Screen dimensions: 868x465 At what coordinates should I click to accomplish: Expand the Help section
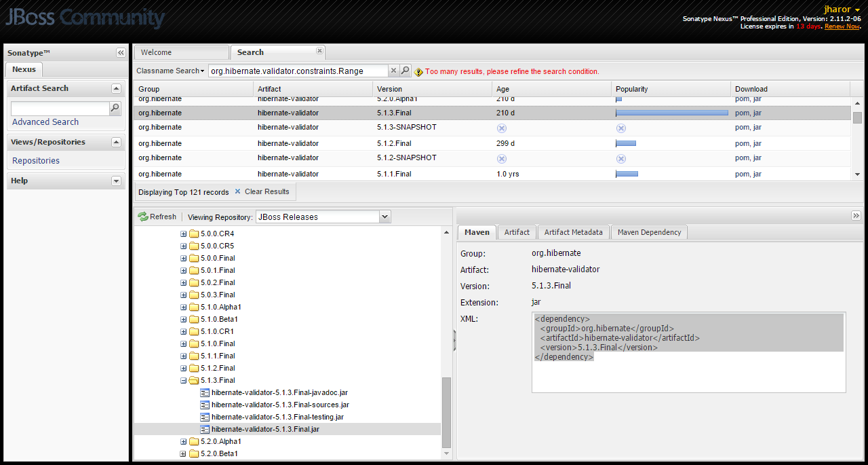[x=116, y=181]
